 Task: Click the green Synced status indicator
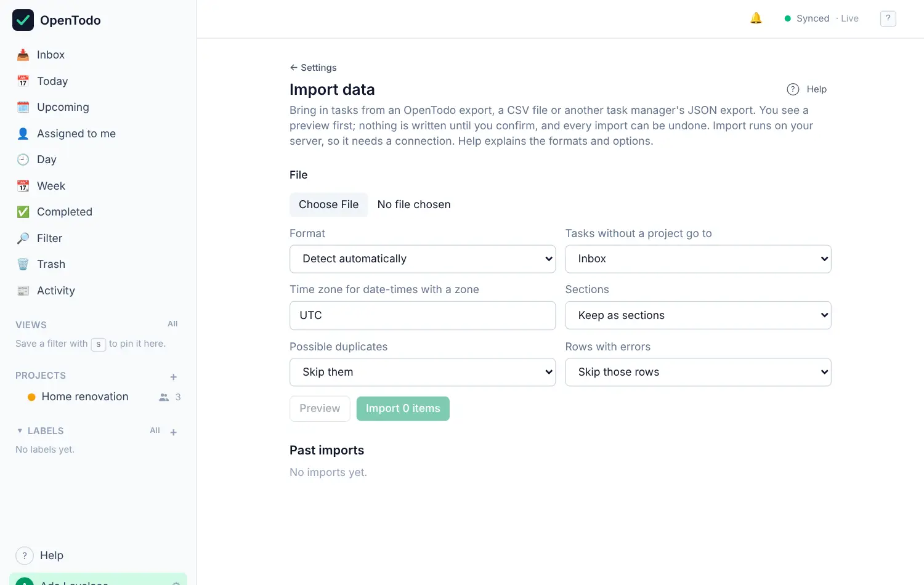787,18
